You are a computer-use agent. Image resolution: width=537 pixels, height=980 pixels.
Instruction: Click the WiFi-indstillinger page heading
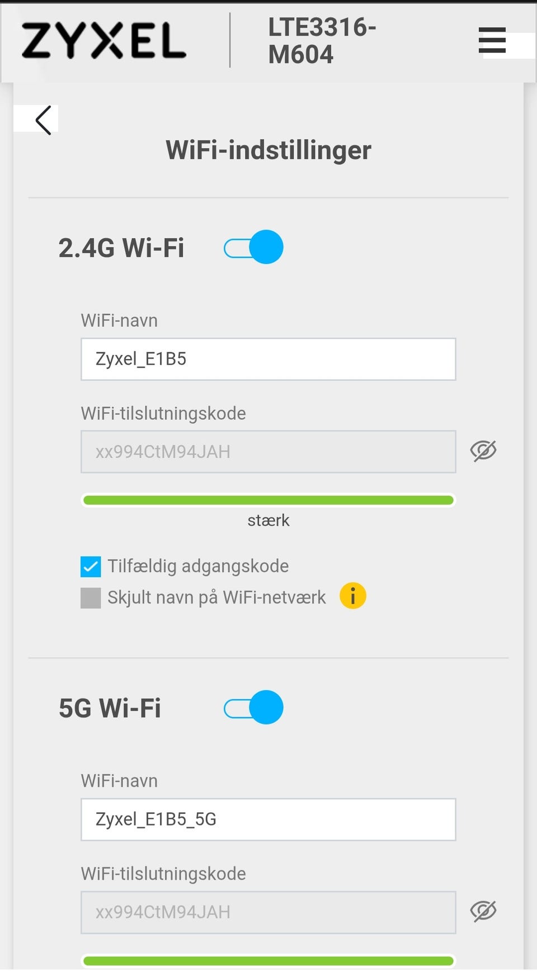coord(268,150)
